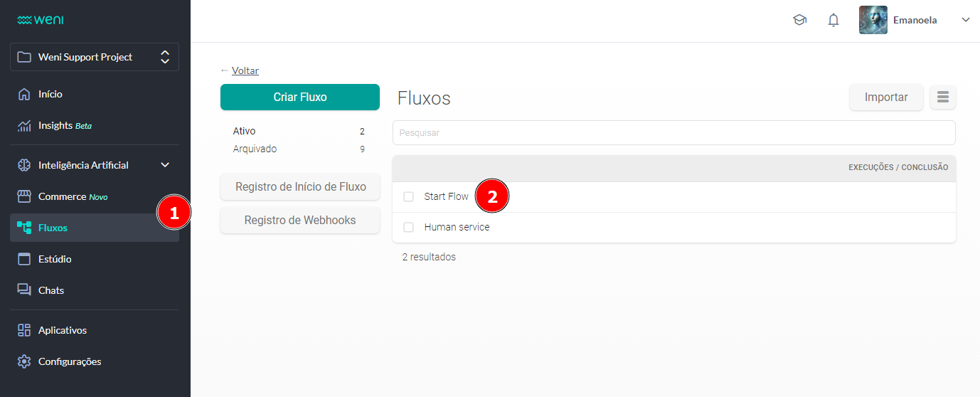
Task: Expand the Inteligência Artificial menu chevron
Action: (165, 165)
